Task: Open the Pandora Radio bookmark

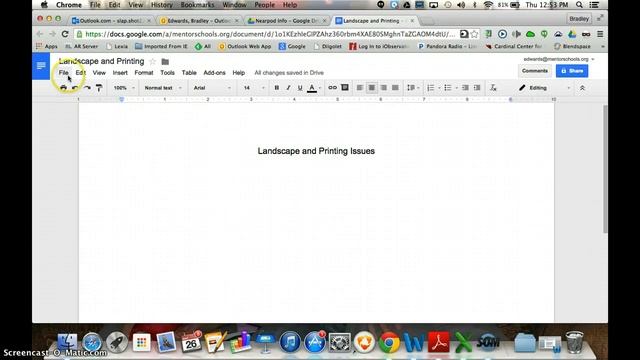Action: (x=448, y=47)
